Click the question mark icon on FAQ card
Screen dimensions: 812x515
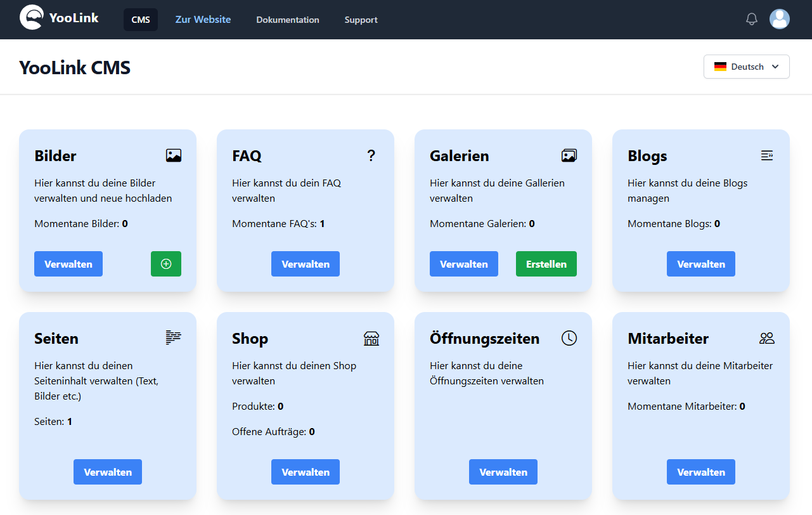pos(371,155)
